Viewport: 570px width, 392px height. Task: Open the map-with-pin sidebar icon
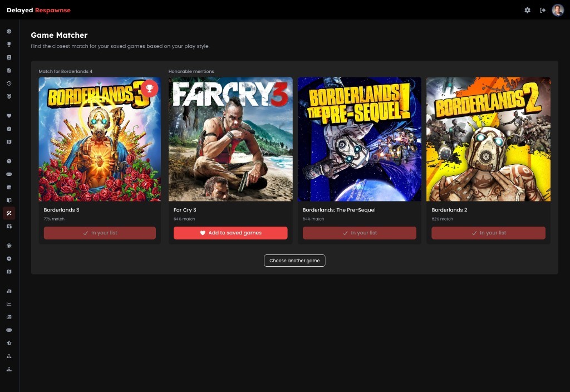coord(9,226)
